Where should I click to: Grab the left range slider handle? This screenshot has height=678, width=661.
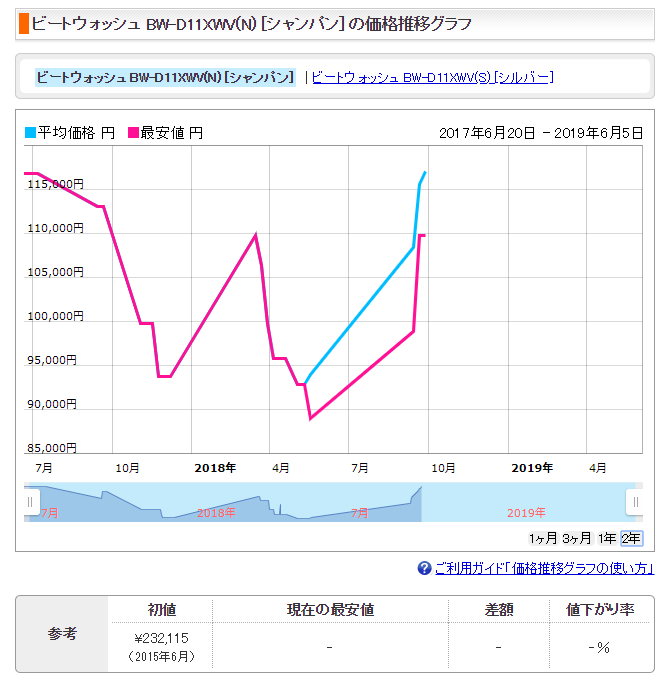[30, 502]
